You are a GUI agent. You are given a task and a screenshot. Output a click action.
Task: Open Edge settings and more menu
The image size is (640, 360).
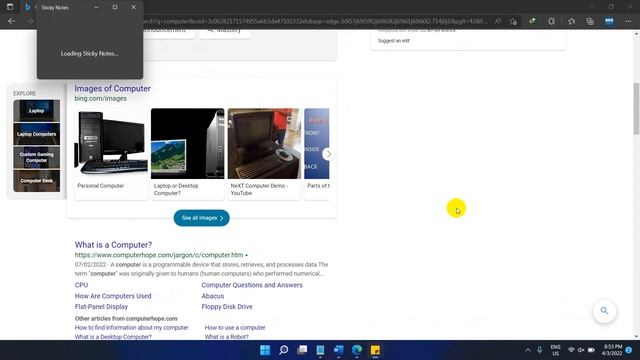tap(628, 21)
